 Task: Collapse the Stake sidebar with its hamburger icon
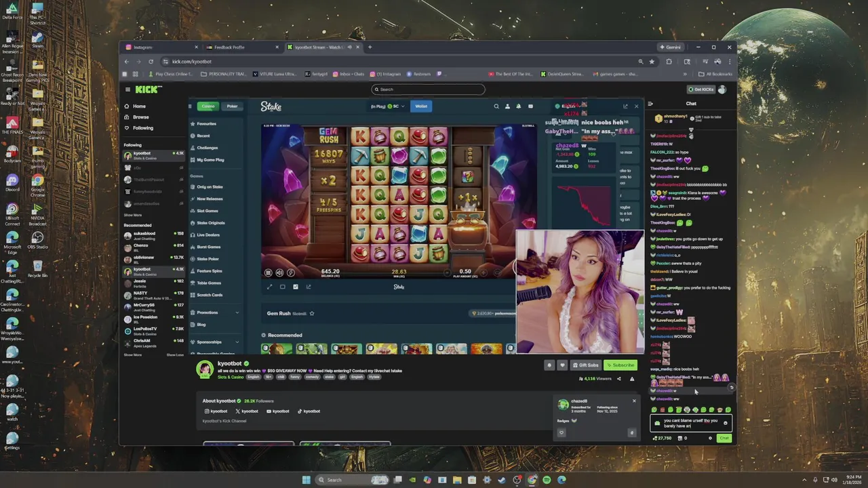click(190, 106)
